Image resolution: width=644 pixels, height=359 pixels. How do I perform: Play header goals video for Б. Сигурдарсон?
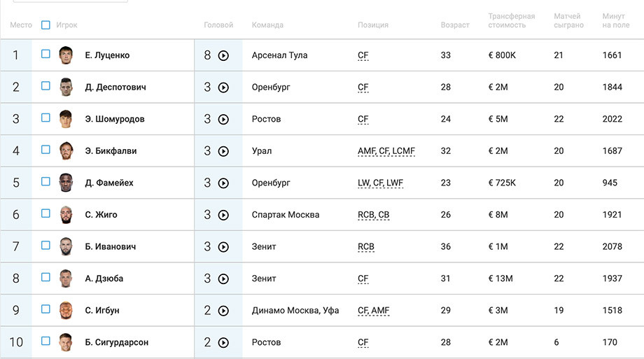pos(223,343)
